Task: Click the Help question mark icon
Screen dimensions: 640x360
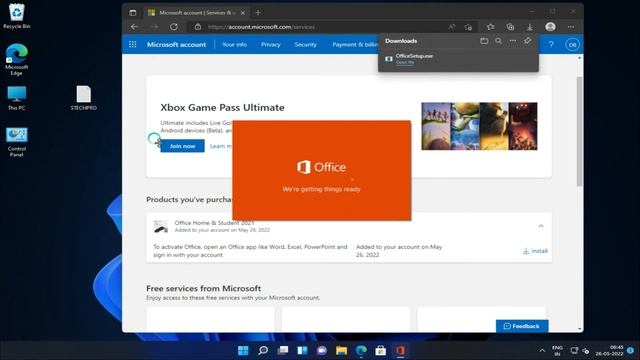Action: click(551, 44)
